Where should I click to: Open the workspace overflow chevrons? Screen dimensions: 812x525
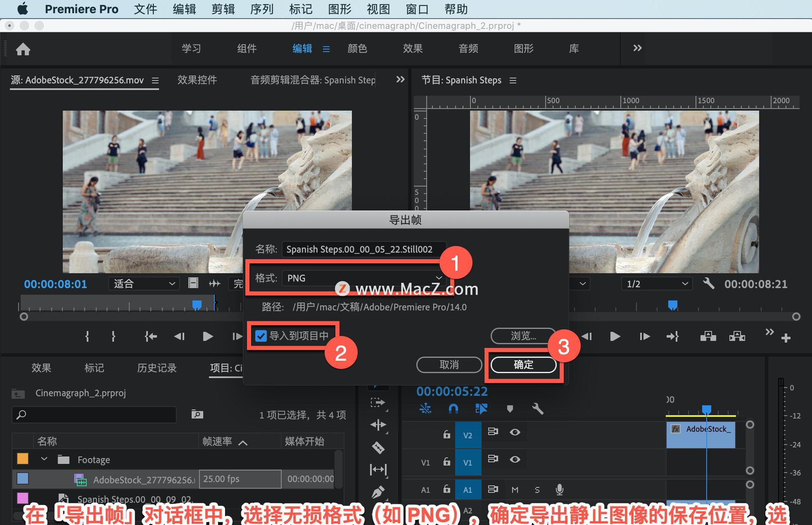637,48
